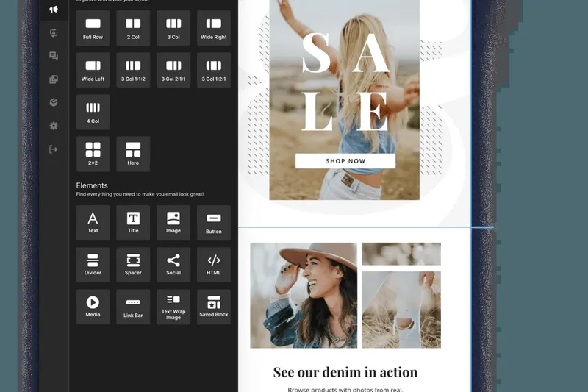Choose the 2×2 grid layout

click(93, 154)
